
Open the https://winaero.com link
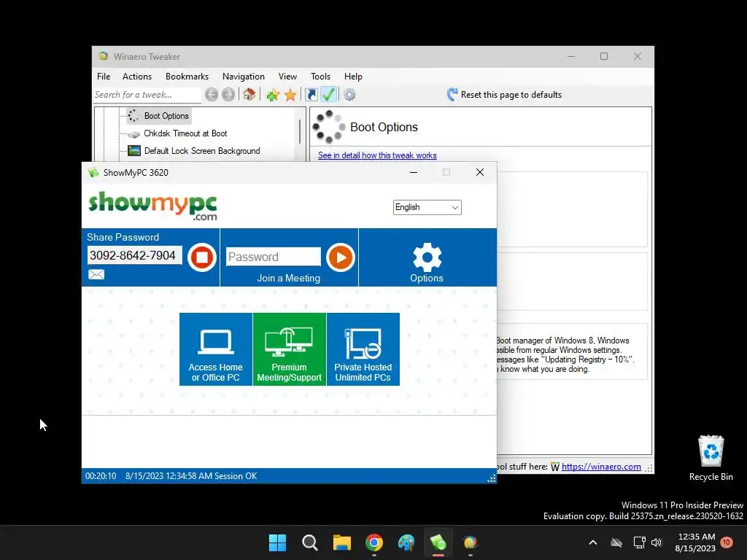click(601, 467)
